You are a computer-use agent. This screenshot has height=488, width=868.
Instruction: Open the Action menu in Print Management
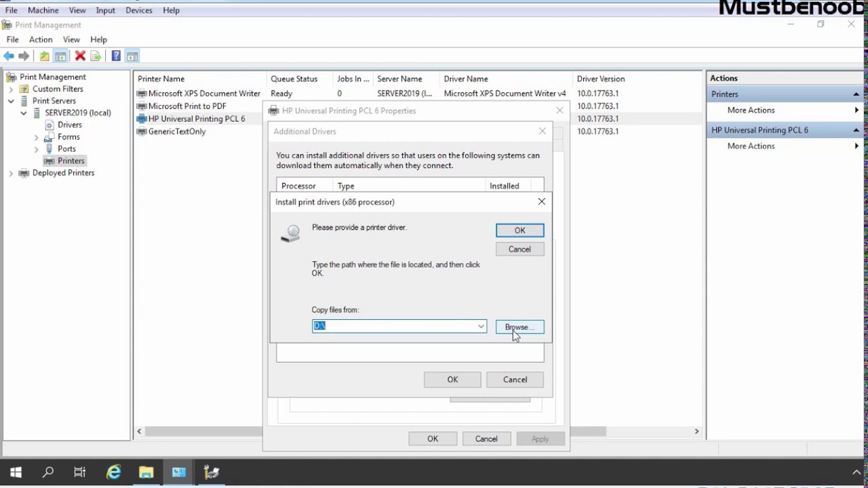point(41,39)
